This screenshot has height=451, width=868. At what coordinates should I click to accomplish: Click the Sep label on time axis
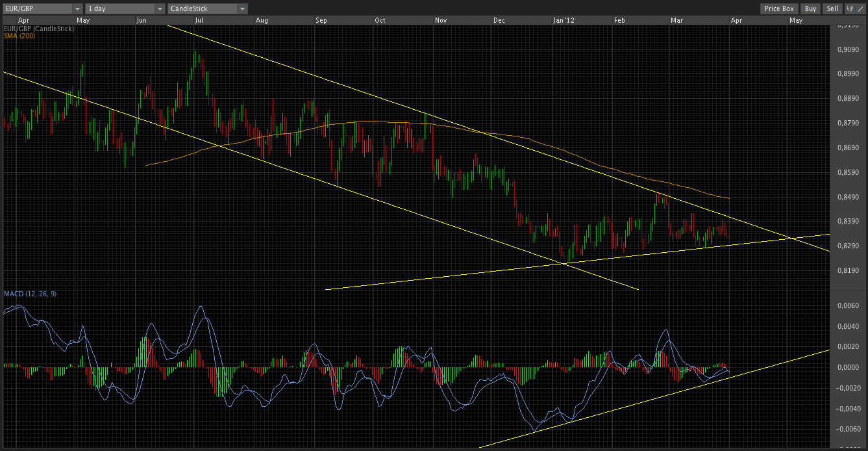pyautogui.click(x=321, y=20)
